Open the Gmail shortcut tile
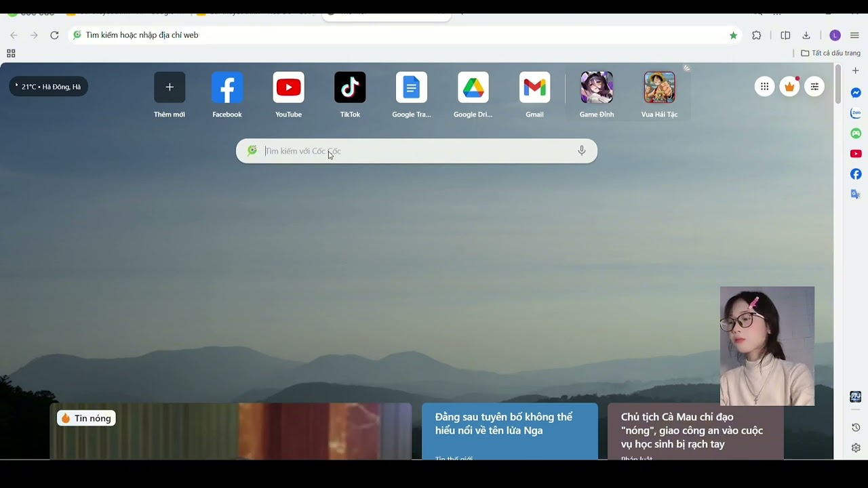Screen dimensions: 868x488 (534, 96)
